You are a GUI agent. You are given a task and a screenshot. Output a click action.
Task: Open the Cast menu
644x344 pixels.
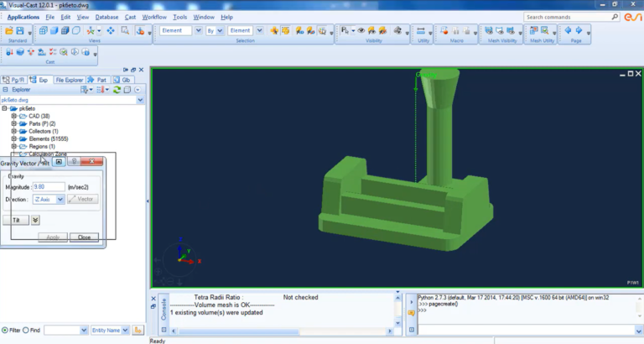coord(130,18)
